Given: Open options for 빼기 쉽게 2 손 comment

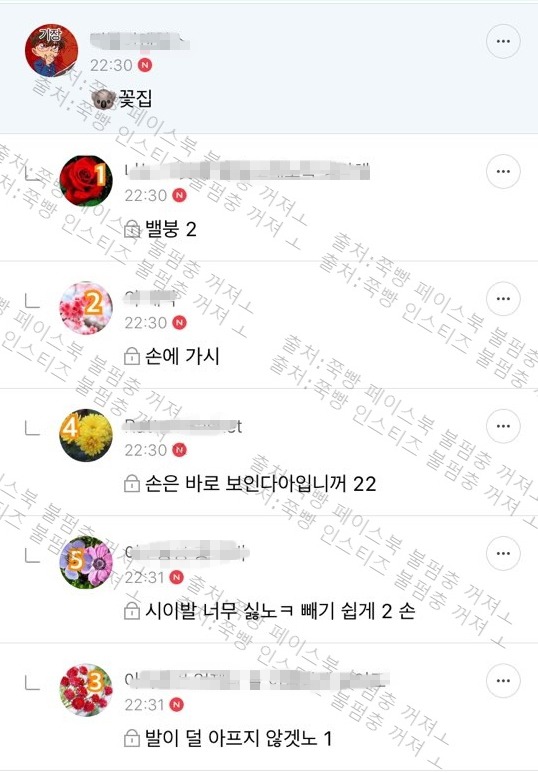Looking at the screenshot, I should [x=503, y=554].
